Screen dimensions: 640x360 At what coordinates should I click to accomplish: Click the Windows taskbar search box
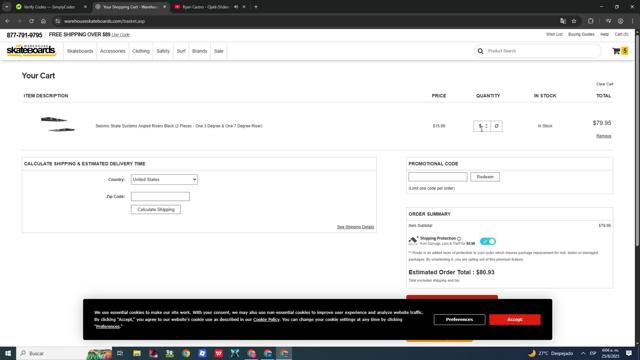(x=65, y=353)
